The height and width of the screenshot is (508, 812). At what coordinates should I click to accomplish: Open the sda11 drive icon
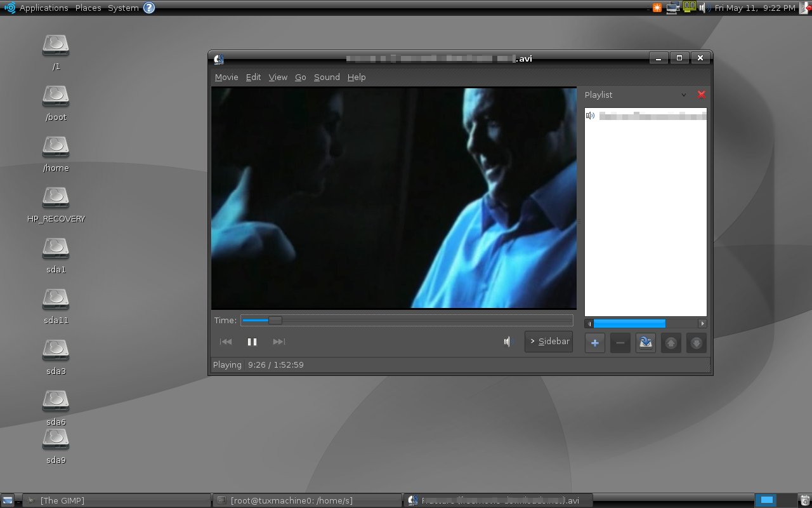(56, 298)
